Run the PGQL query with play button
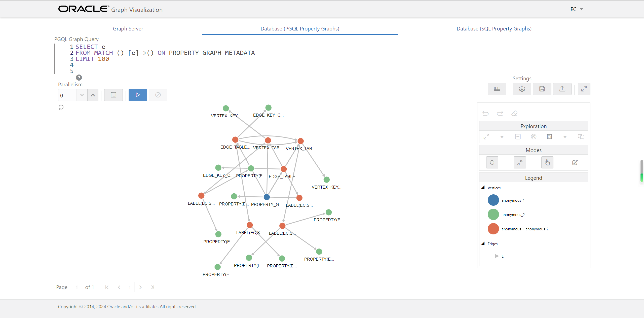644x318 pixels. (x=138, y=95)
